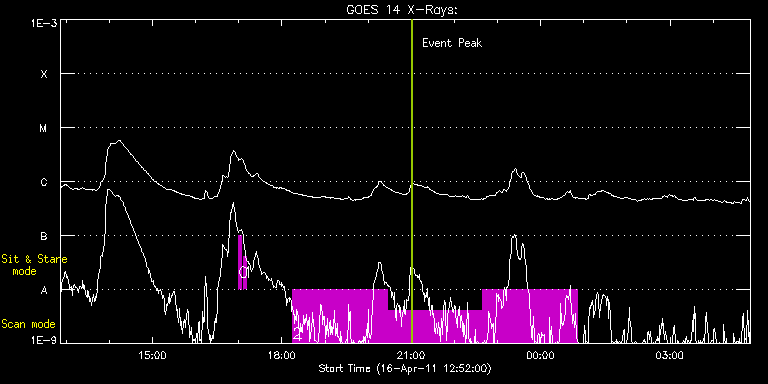This screenshot has width=768, height=384.
Task: Click the 1E-3 top axis label
Action: [x=43, y=23]
